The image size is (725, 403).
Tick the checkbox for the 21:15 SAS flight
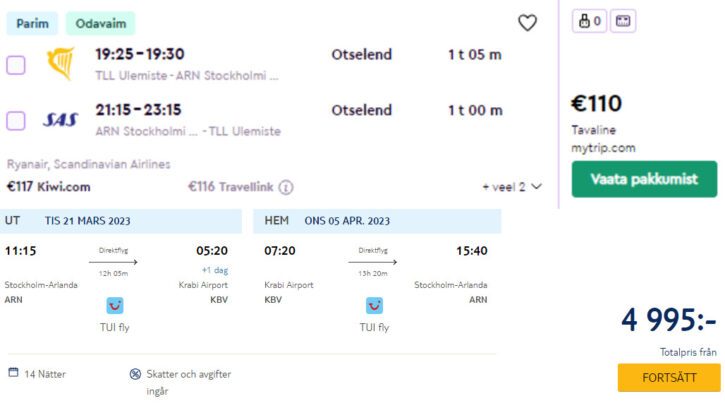click(x=16, y=121)
